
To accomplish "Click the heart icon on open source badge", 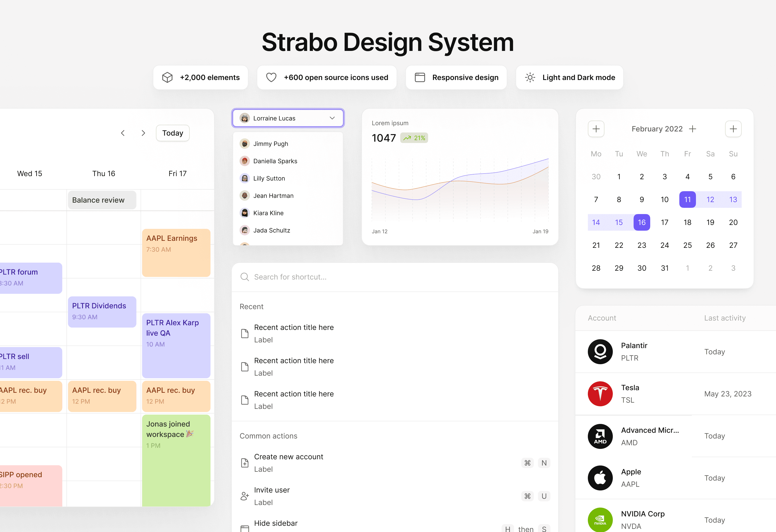I will pyautogui.click(x=271, y=77).
